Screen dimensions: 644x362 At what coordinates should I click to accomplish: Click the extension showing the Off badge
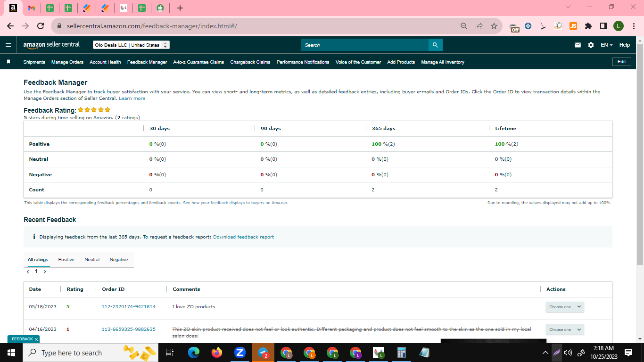pyautogui.click(x=515, y=27)
